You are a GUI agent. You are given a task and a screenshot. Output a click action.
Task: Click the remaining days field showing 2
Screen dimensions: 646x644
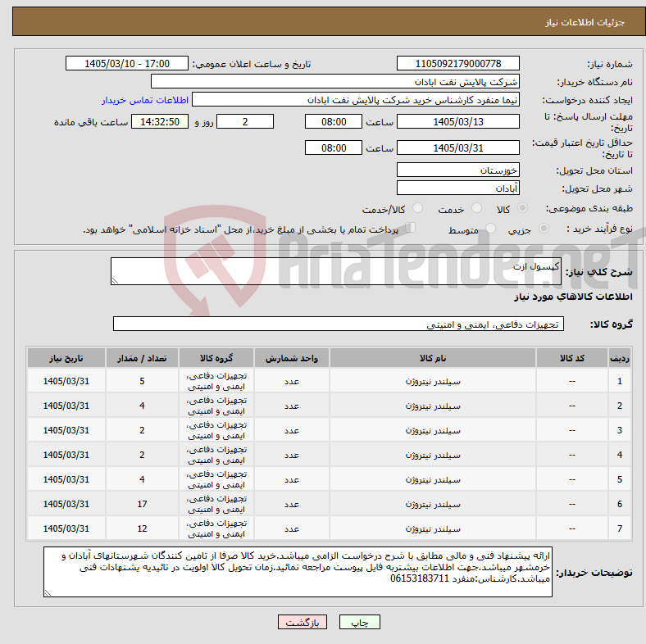point(245,121)
